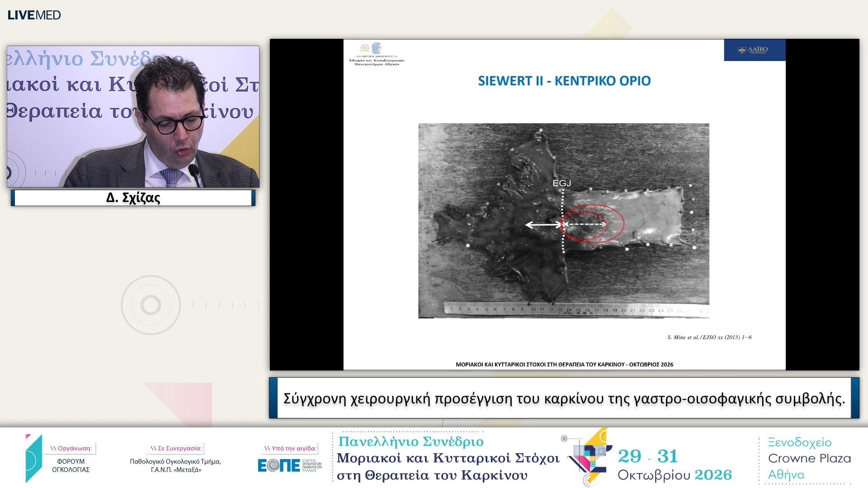The height and width of the screenshot is (488, 868).
Task: Click the dates '29 - 31 Οκτωβρίου 2026'
Action: 675,465
